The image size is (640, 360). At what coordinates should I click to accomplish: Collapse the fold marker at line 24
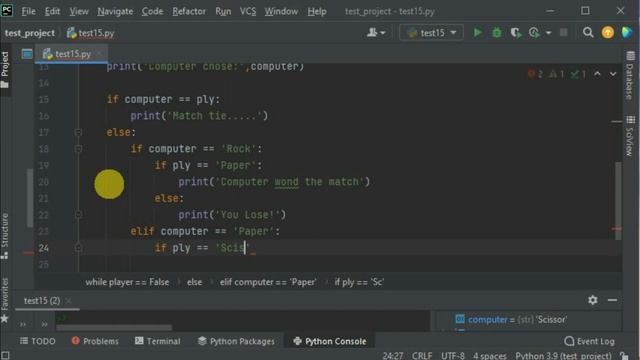point(78,247)
